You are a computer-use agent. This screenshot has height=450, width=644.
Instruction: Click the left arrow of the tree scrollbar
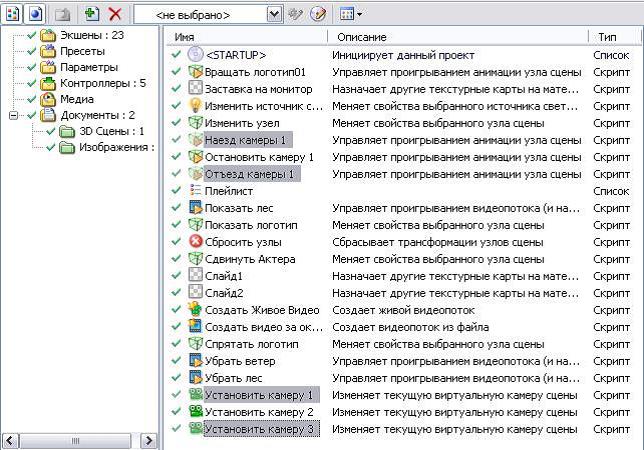[10, 441]
